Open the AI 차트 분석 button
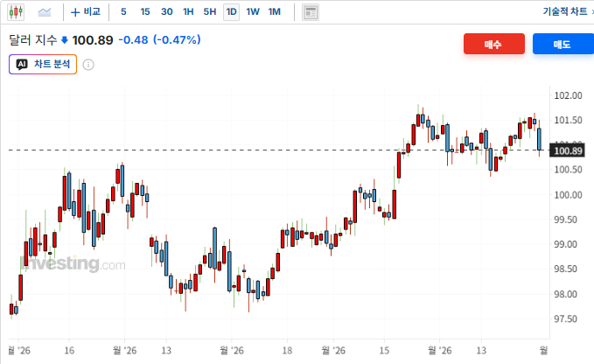The image size is (594, 364). click(x=43, y=65)
